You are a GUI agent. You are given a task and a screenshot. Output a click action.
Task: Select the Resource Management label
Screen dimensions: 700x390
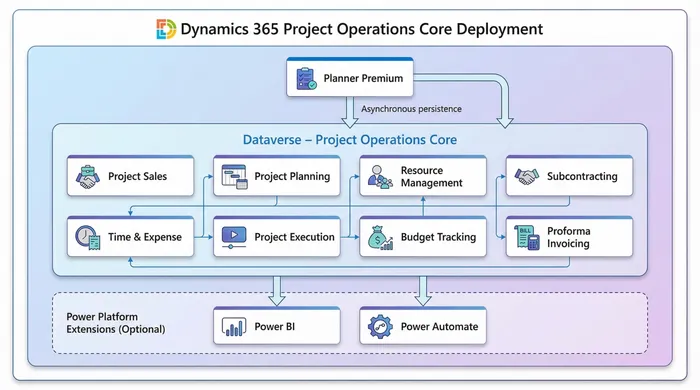431,177
